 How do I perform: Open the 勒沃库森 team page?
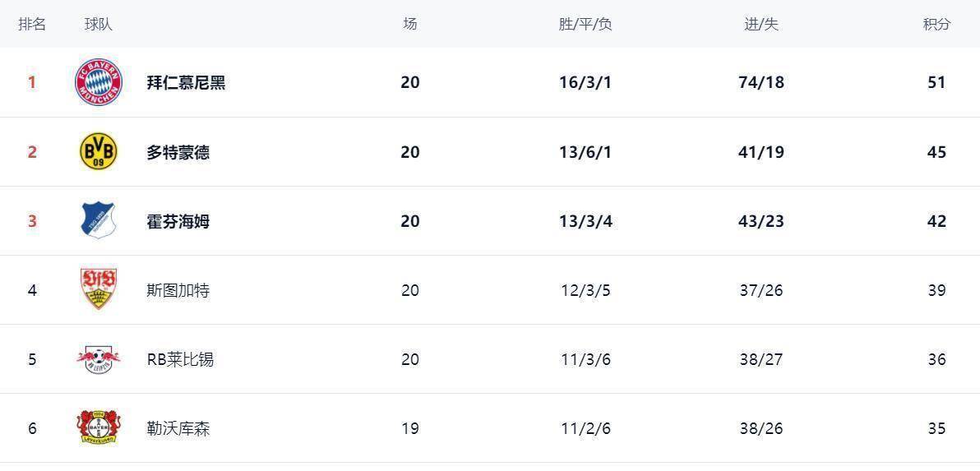[178, 428]
